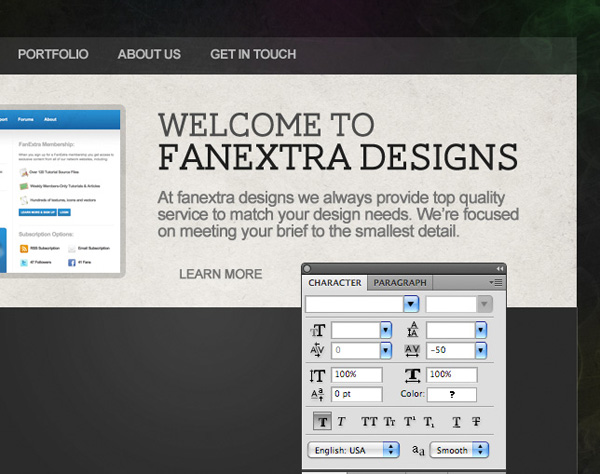Collapse the panel with double-arrow icon

tap(500, 269)
